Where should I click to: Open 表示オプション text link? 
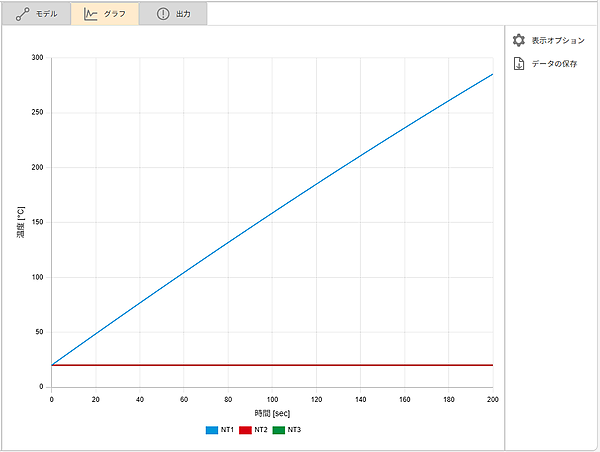tap(558, 41)
